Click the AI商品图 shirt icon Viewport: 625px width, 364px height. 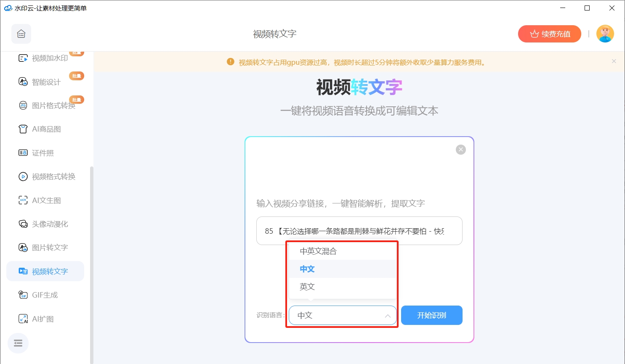pyautogui.click(x=23, y=129)
